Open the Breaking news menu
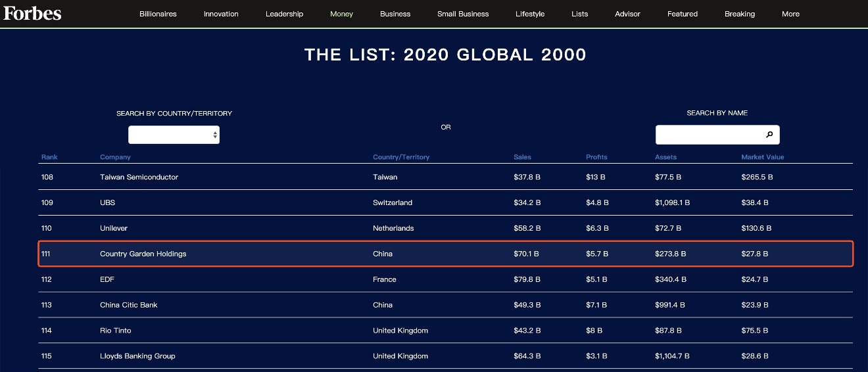The height and width of the screenshot is (372, 868). 740,14
